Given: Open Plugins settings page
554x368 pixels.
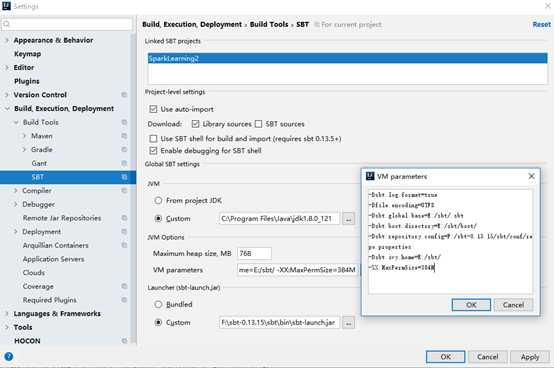Looking at the screenshot, I should pos(27,81).
